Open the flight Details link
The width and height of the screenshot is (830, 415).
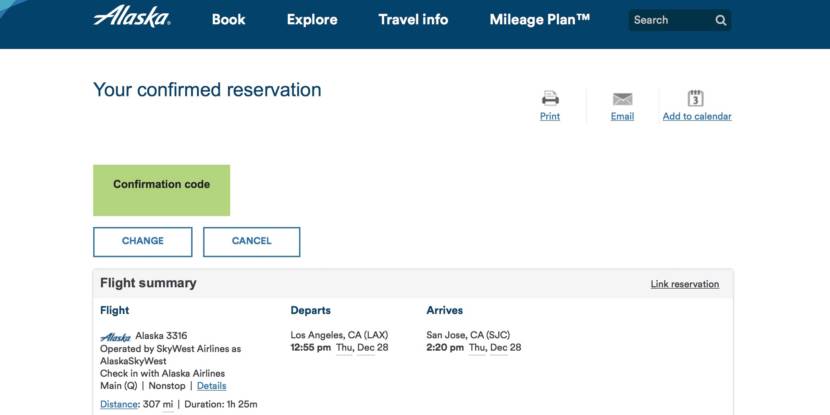[x=211, y=386]
